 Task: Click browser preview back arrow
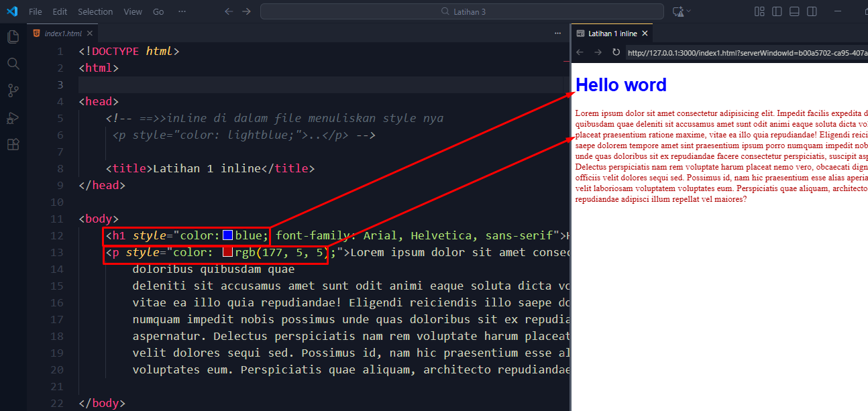tap(581, 52)
